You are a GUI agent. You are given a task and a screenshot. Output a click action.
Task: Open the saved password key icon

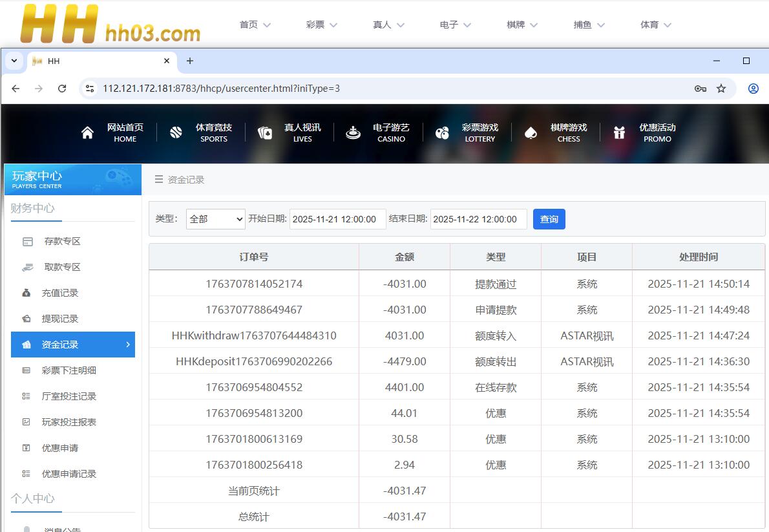[x=700, y=89]
